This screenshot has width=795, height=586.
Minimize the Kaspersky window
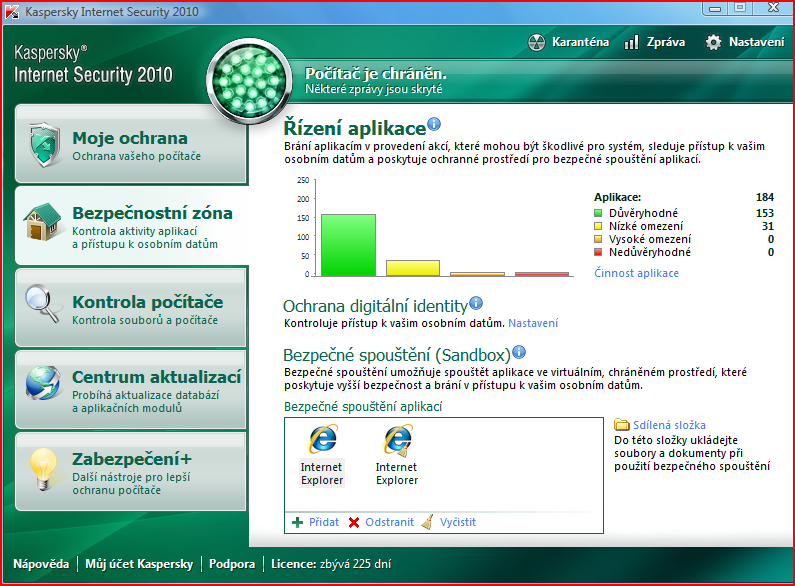[x=715, y=8]
